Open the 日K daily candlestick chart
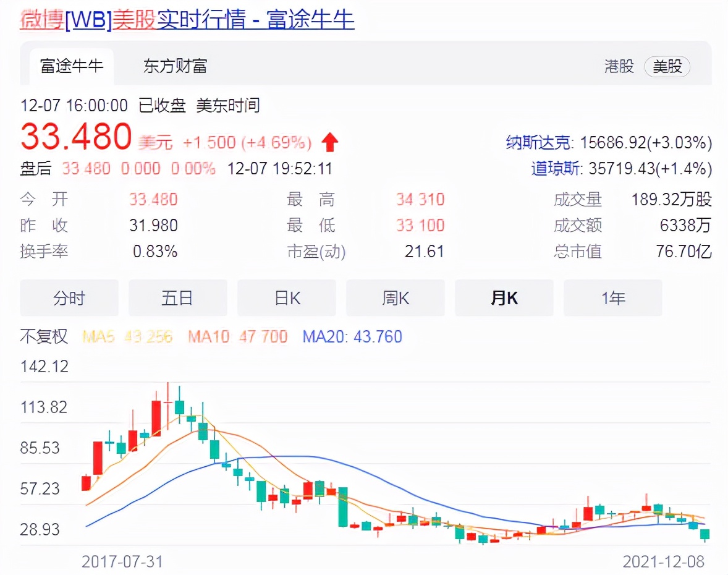The width and height of the screenshot is (728, 575). tap(286, 297)
